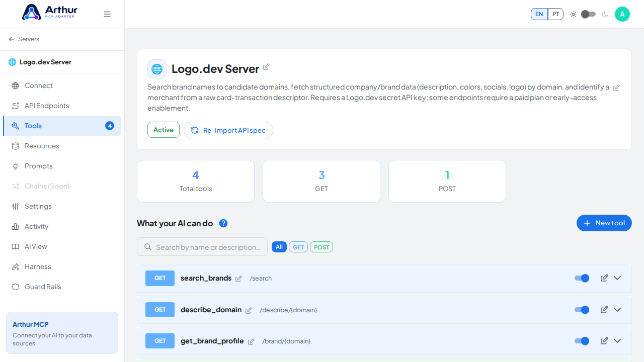Disable the describe_domain tool
The image size is (644, 362).
[x=582, y=310]
